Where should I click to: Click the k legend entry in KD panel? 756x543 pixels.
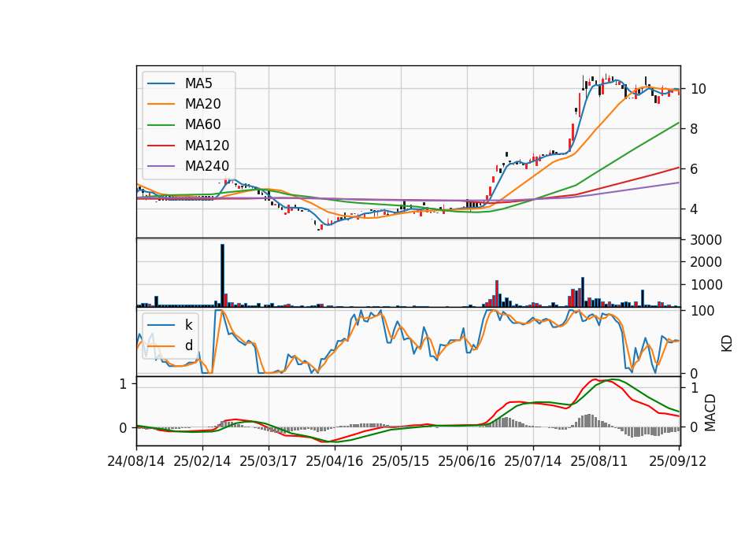pos(188,325)
